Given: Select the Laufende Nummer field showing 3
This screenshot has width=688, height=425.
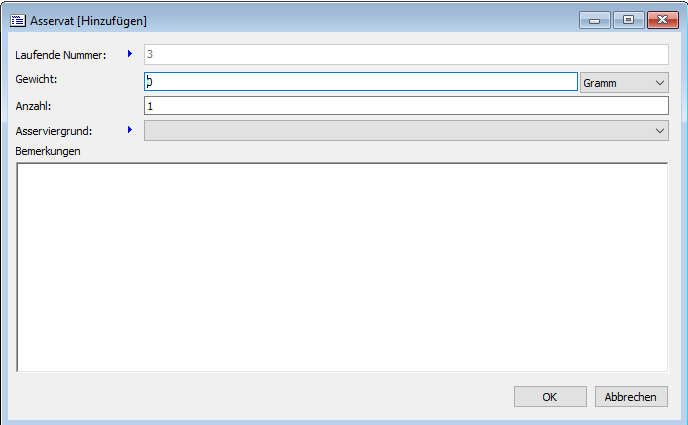Looking at the screenshot, I should pyautogui.click(x=405, y=55).
